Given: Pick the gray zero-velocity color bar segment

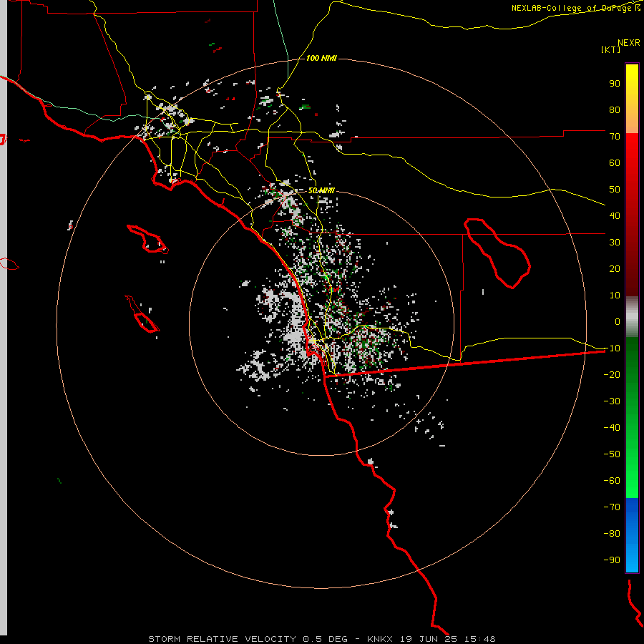Looking at the screenshot, I should pos(632,316).
